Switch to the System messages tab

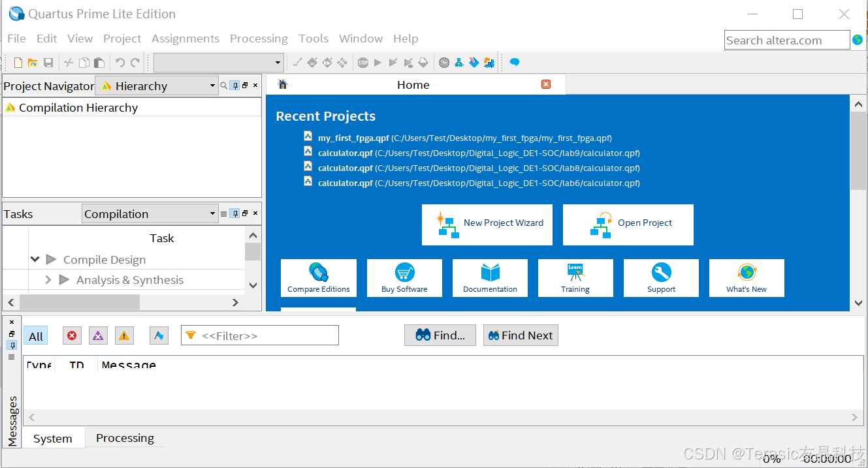pyautogui.click(x=52, y=439)
